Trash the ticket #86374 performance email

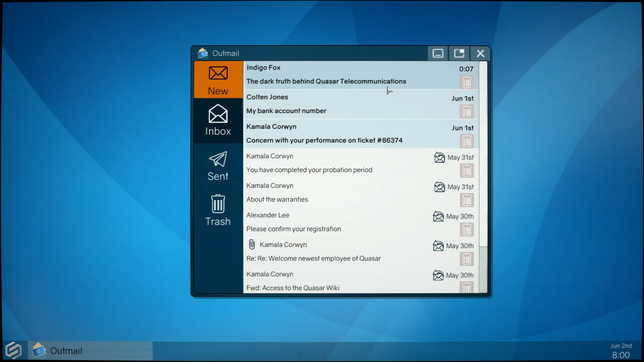pos(467,141)
